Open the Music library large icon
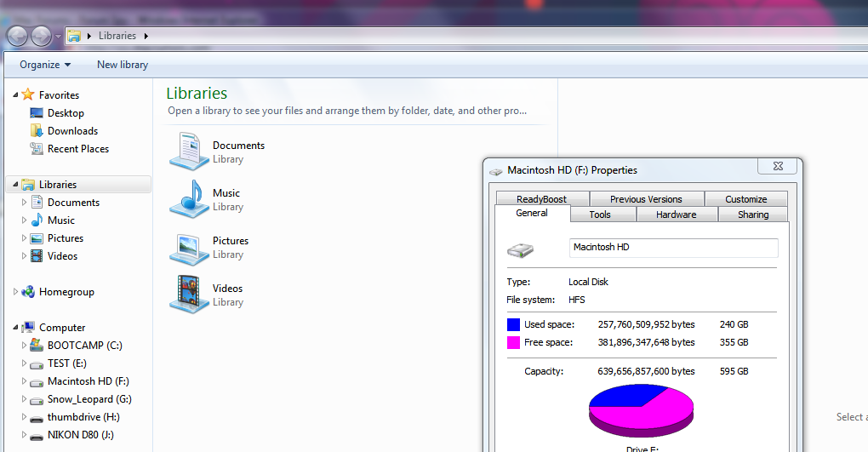 pos(189,199)
